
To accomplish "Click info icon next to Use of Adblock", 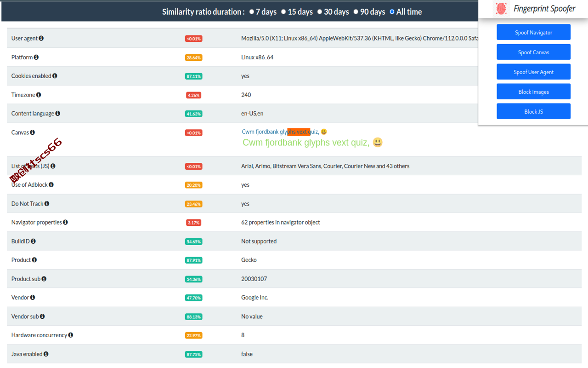I will [x=51, y=184].
